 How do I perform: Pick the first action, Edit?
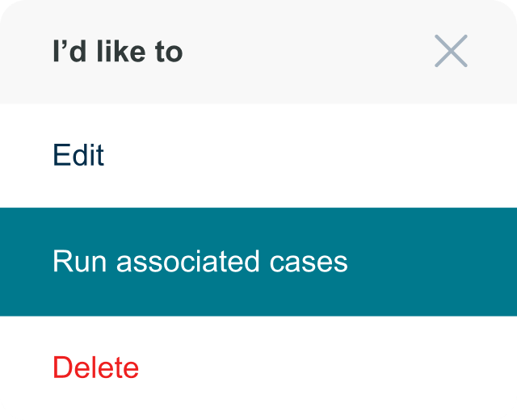(78, 155)
